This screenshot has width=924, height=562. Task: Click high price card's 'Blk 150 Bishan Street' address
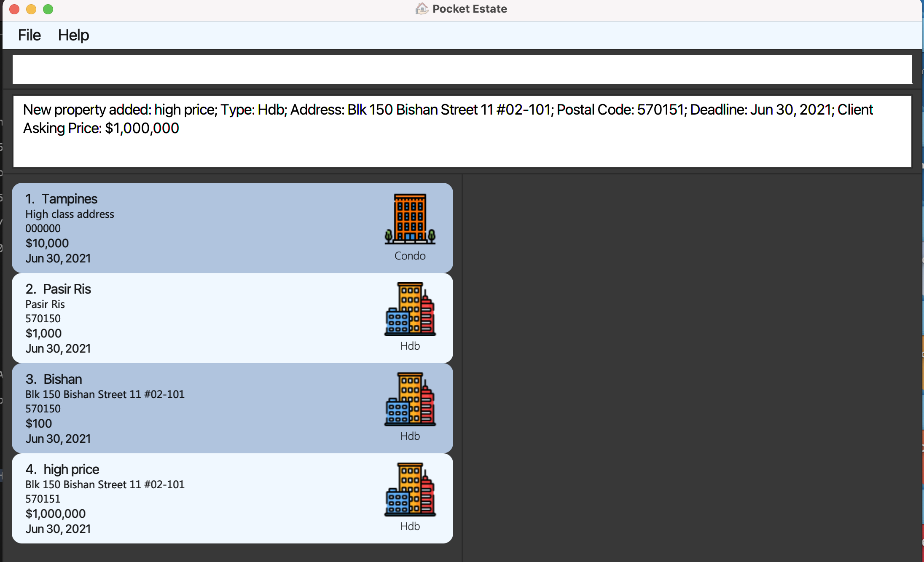point(105,484)
